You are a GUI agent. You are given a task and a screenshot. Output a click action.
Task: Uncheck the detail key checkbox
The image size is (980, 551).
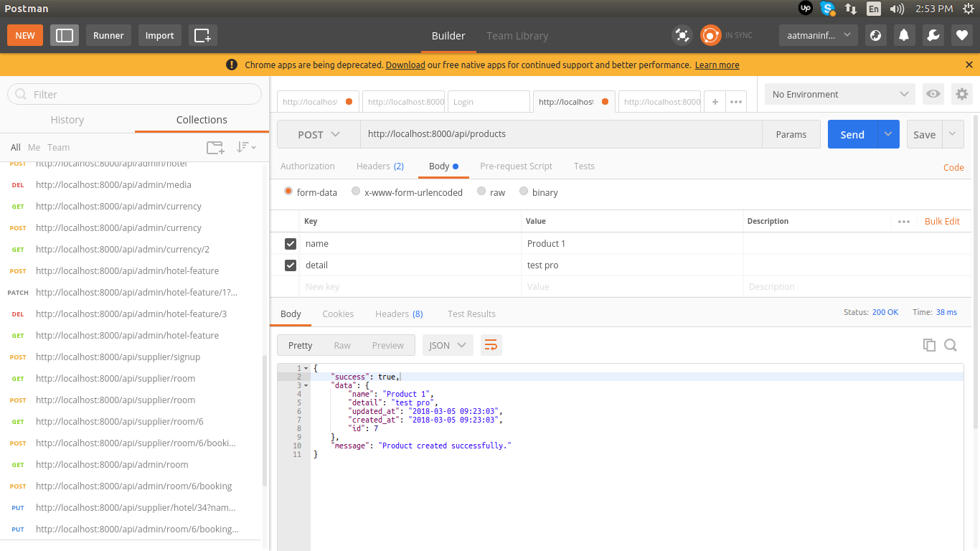coord(291,265)
